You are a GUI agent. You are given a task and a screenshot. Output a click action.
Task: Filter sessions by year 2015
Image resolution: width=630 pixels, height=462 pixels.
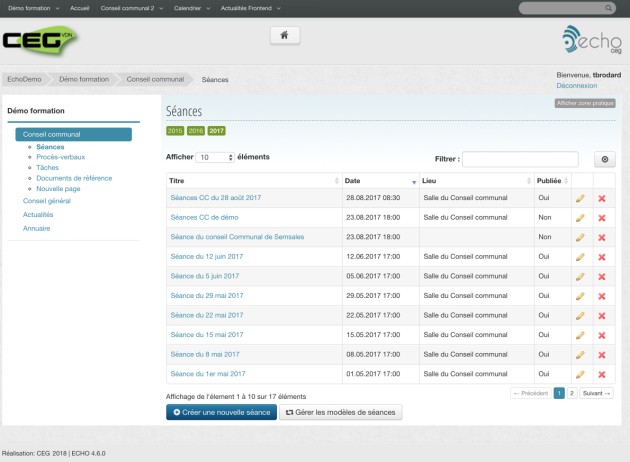175,131
